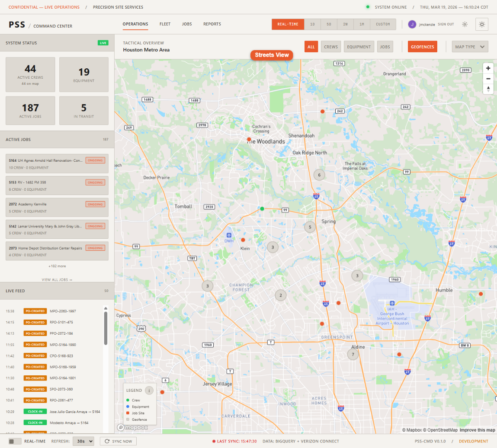Viewport: 497px width, 448px height.
Task: Click the boxed brightness icon at top right
Action: (x=481, y=24)
